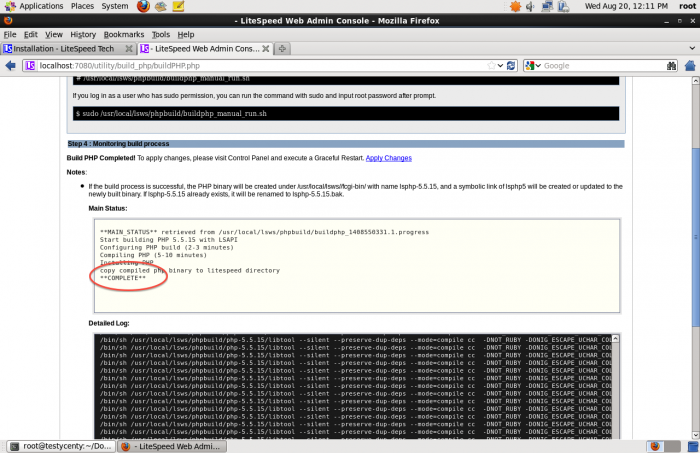This screenshot has height=453, width=700.
Task: Open the volume control icon
Action: pos(530,6)
